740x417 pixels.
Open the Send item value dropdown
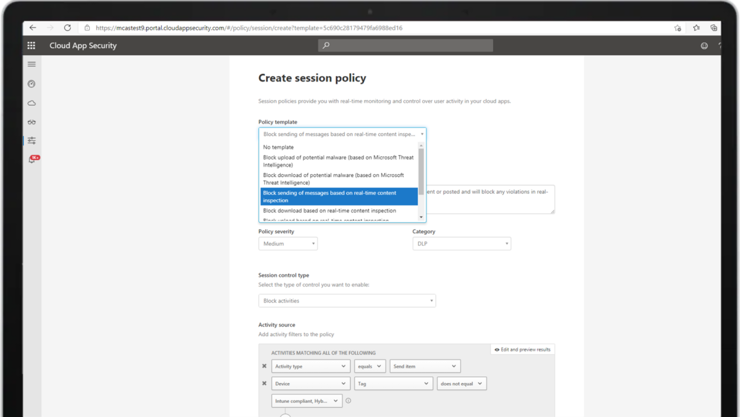coord(425,366)
